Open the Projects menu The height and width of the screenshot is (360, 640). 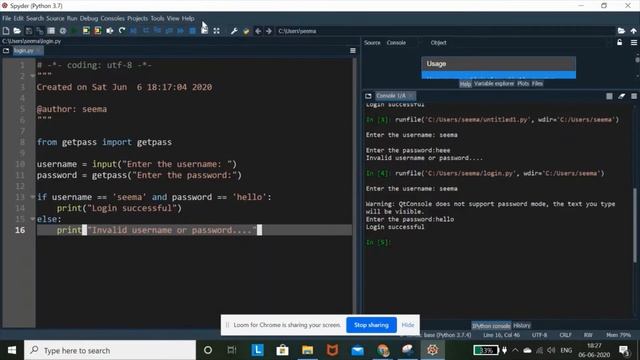(x=137, y=18)
